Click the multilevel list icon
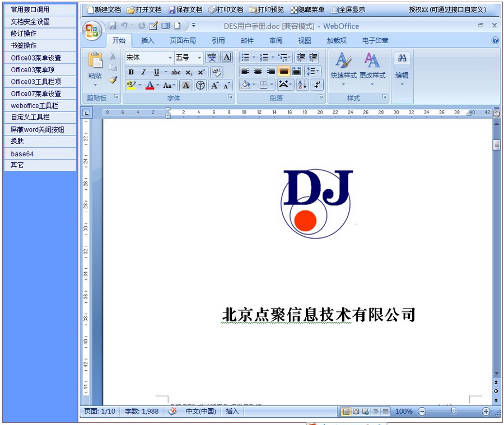The height and width of the screenshot is (425, 504). 283,58
